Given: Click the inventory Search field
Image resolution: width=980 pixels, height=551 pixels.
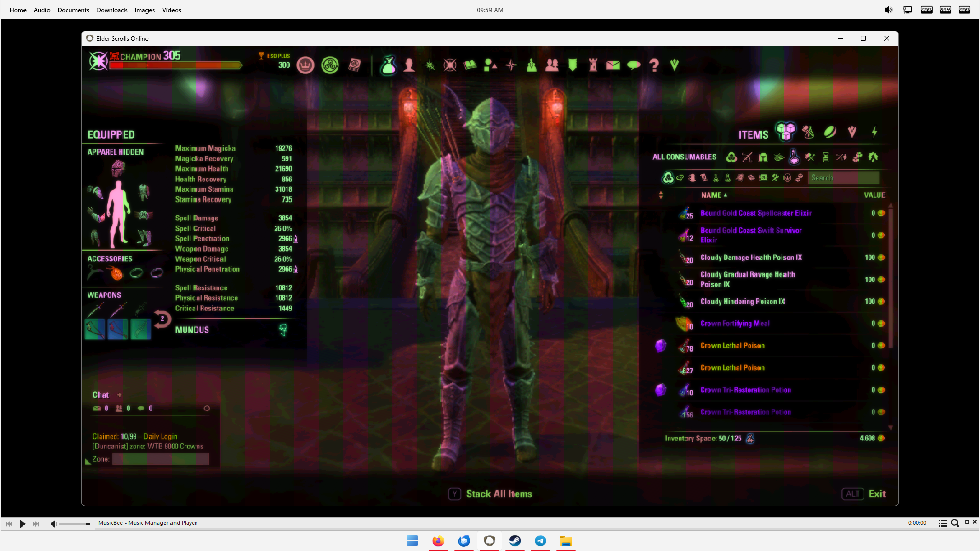Looking at the screenshot, I should coord(843,178).
